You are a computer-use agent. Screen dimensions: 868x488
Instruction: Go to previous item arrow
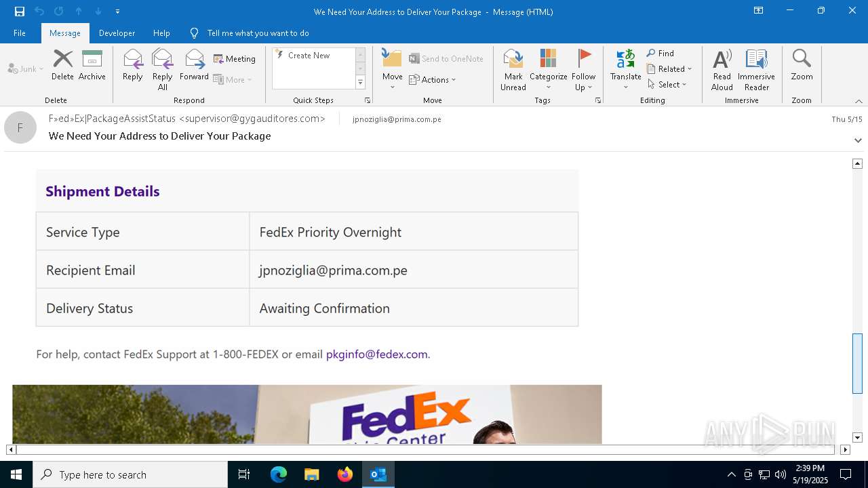pyautogui.click(x=79, y=12)
